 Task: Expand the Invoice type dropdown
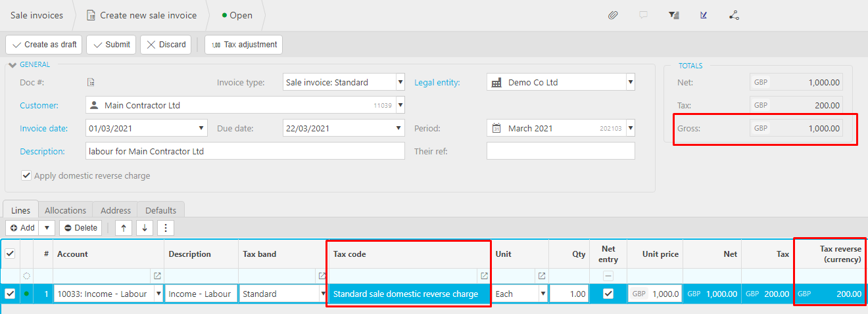pos(400,83)
